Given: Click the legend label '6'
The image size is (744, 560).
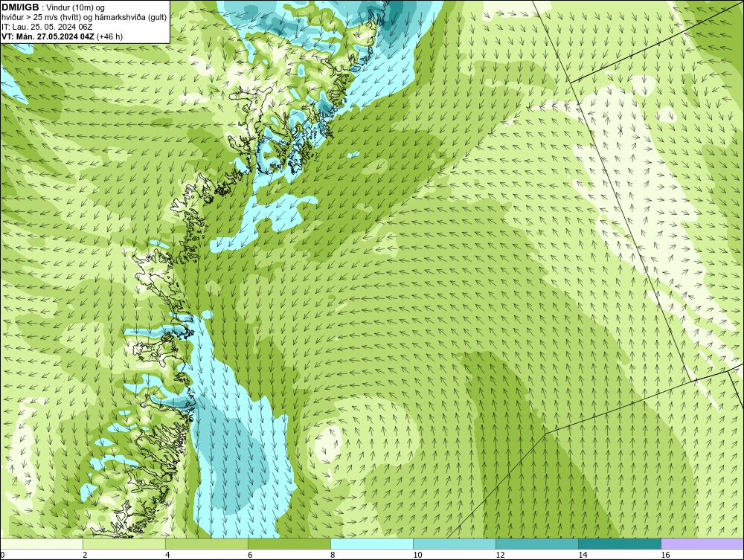Looking at the screenshot, I should (x=250, y=555).
